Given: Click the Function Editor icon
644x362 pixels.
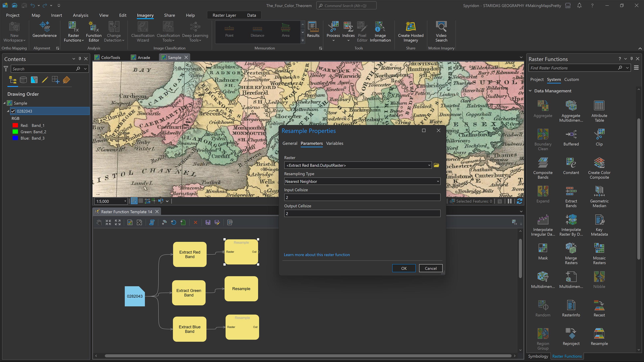Looking at the screenshot, I should click(x=94, y=27).
